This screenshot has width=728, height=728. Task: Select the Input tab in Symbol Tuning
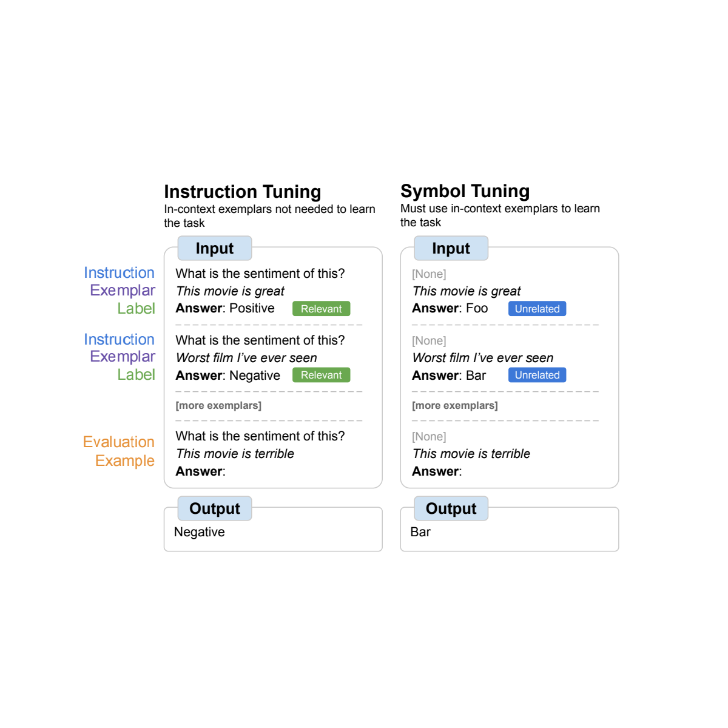tap(451, 248)
